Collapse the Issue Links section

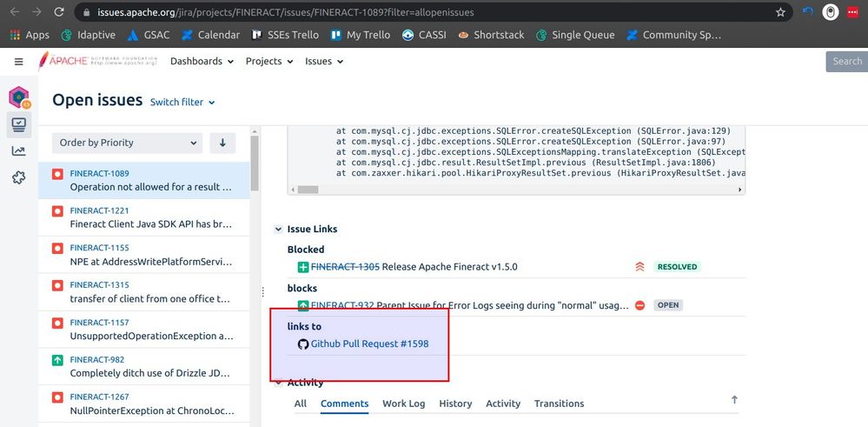point(278,230)
